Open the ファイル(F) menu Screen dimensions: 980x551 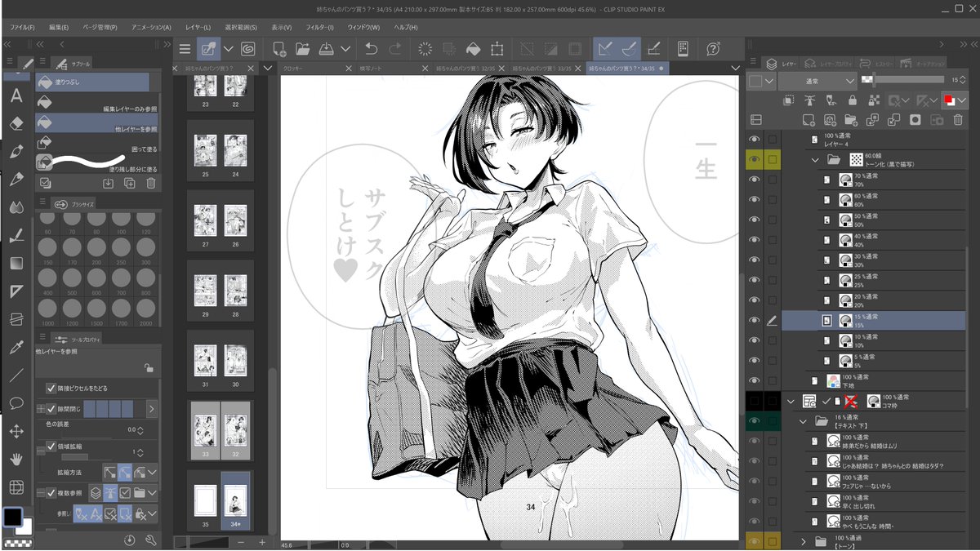(23, 27)
